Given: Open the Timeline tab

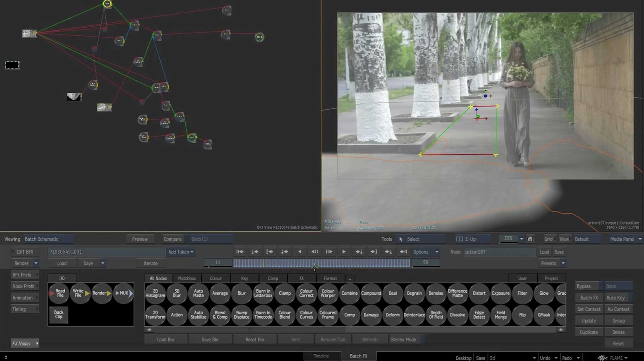Looking at the screenshot, I should click(x=321, y=356).
